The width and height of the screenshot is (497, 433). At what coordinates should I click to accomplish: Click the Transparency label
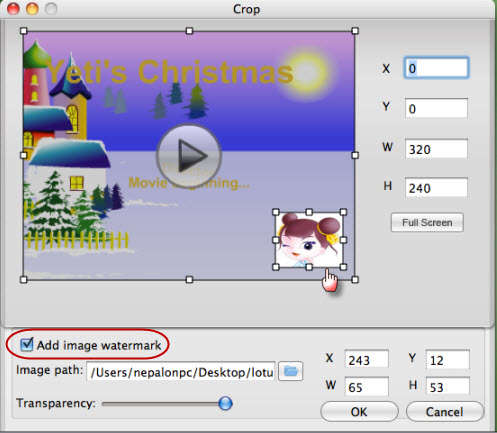[56, 403]
